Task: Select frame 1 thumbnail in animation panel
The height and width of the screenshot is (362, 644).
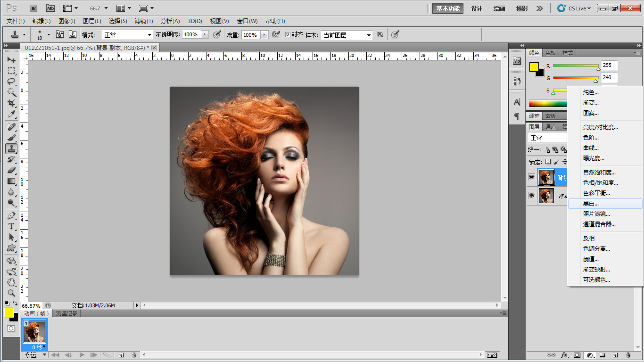Action: (34, 332)
